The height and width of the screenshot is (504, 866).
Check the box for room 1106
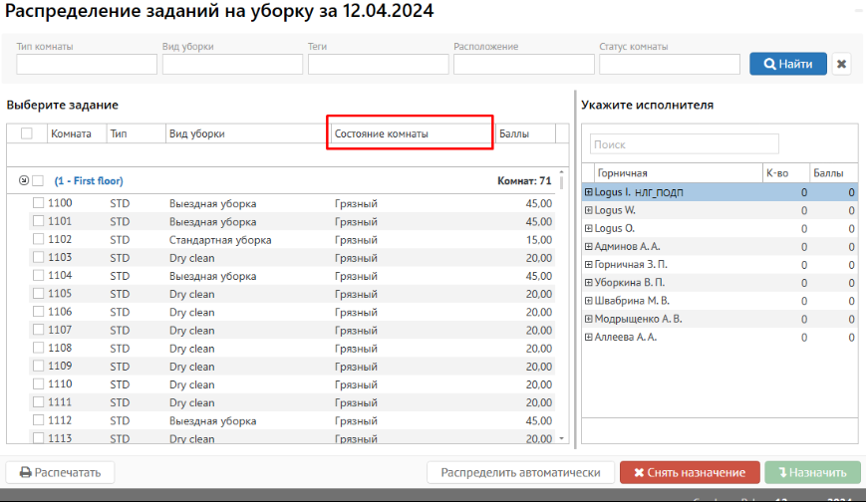tap(38, 312)
